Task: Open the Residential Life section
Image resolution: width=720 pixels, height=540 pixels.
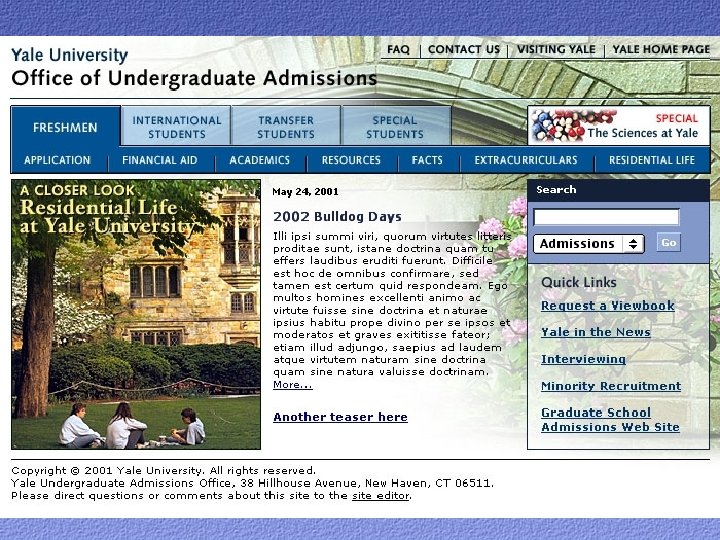Action: pyautogui.click(x=652, y=160)
